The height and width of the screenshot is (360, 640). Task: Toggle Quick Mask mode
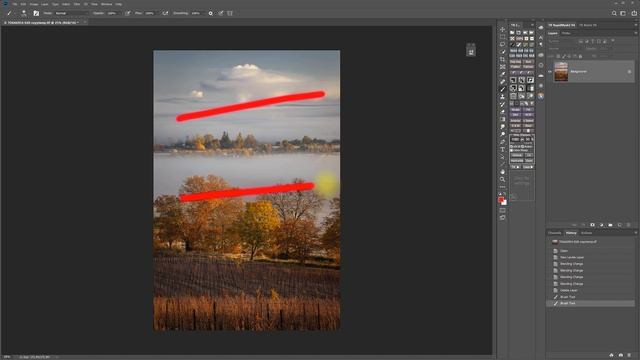coord(502,210)
